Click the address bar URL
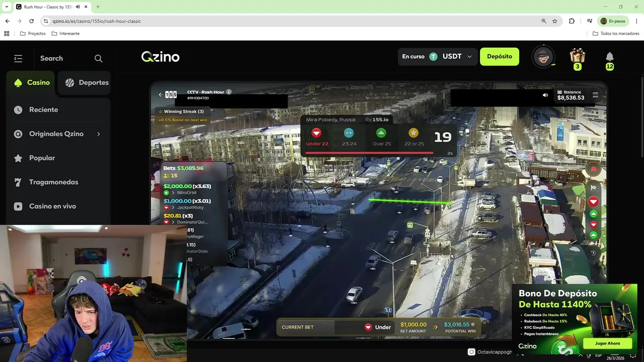 97,21
